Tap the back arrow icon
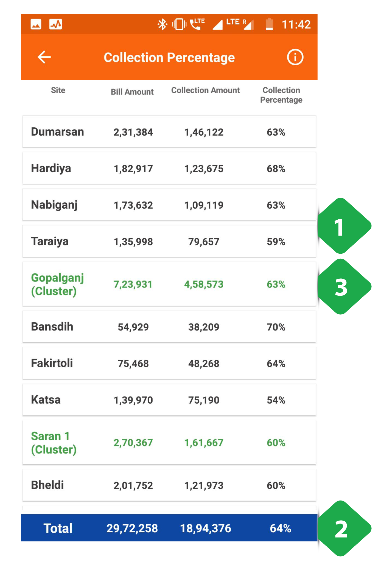Viewport: 392px width, 573px height. tap(44, 57)
